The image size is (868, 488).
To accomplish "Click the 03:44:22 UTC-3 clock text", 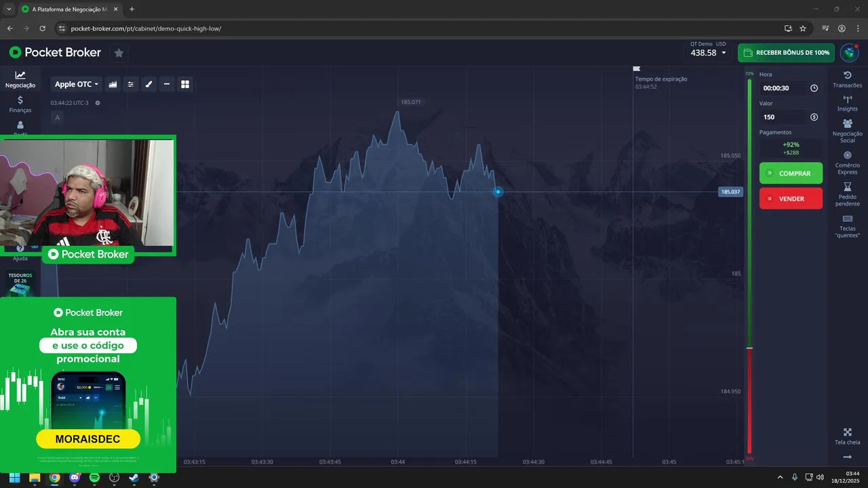I will click(69, 103).
